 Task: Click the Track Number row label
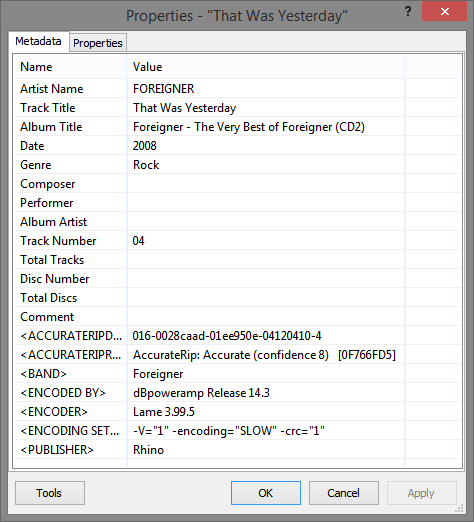point(58,241)
